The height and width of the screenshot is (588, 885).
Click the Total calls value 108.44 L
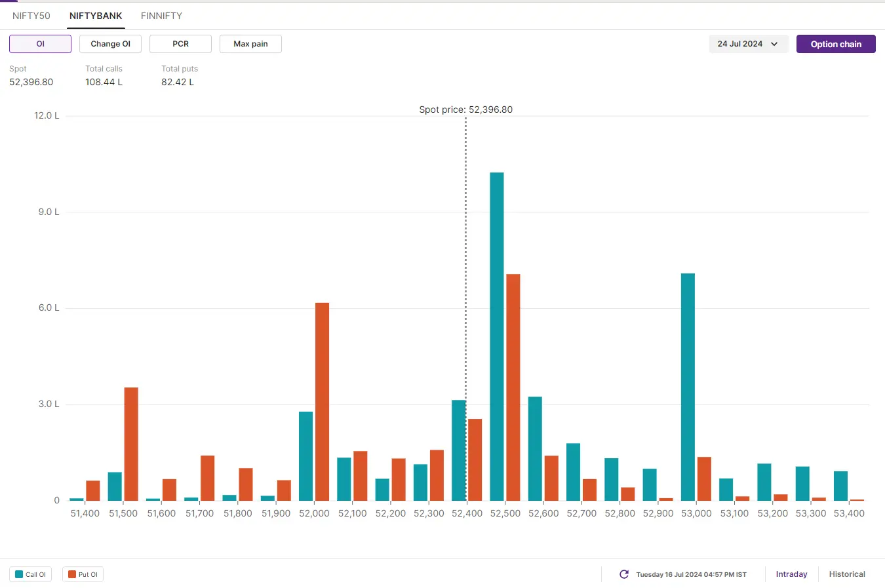pyautogui.click(x=104, y=82)
